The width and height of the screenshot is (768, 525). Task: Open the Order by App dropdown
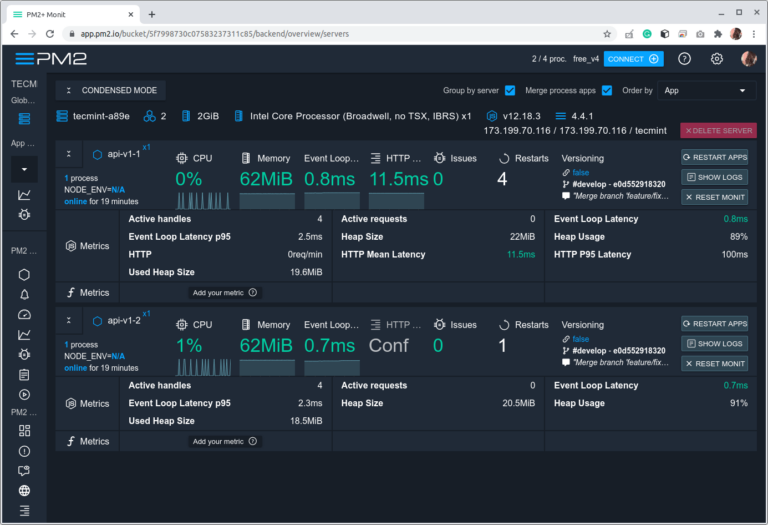tap(707, 91)
